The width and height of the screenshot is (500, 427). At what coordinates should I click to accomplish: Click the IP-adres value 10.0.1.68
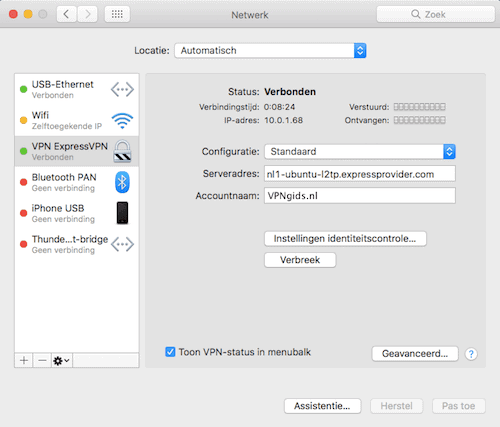(284, 120)
